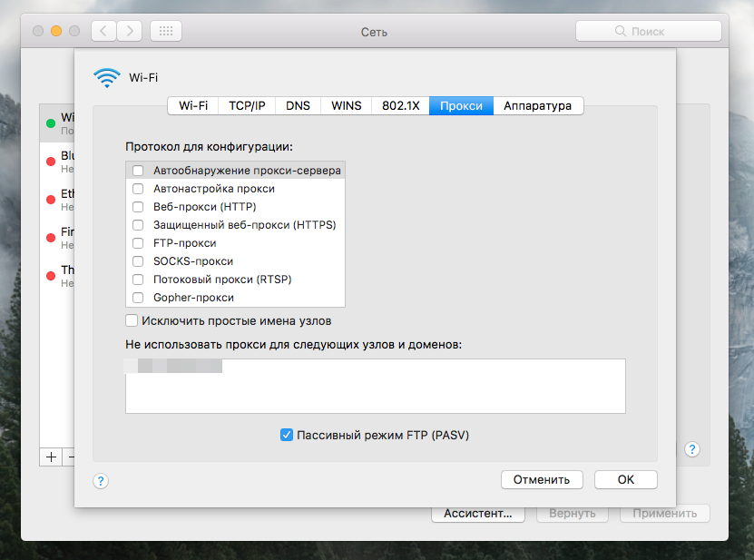
Task: Click the help button behind the sheet at right
Action: (692, 449)
